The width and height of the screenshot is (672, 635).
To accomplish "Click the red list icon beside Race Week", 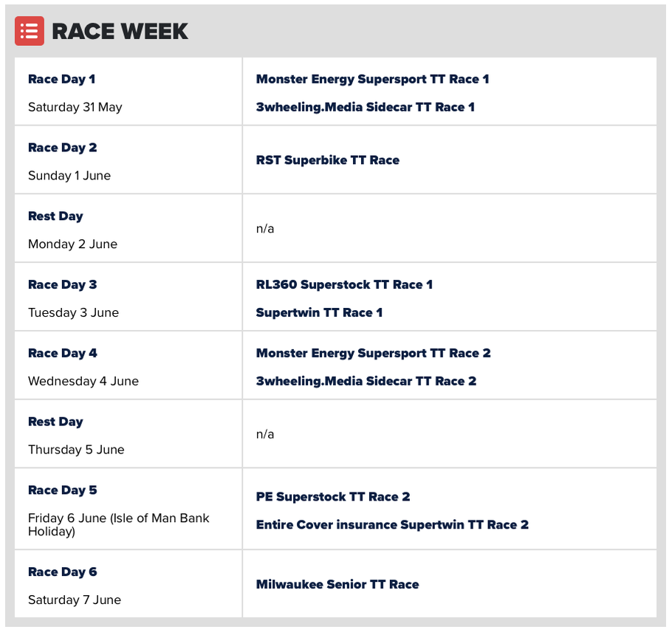I will pyautogui.click(x=29, y=31).
